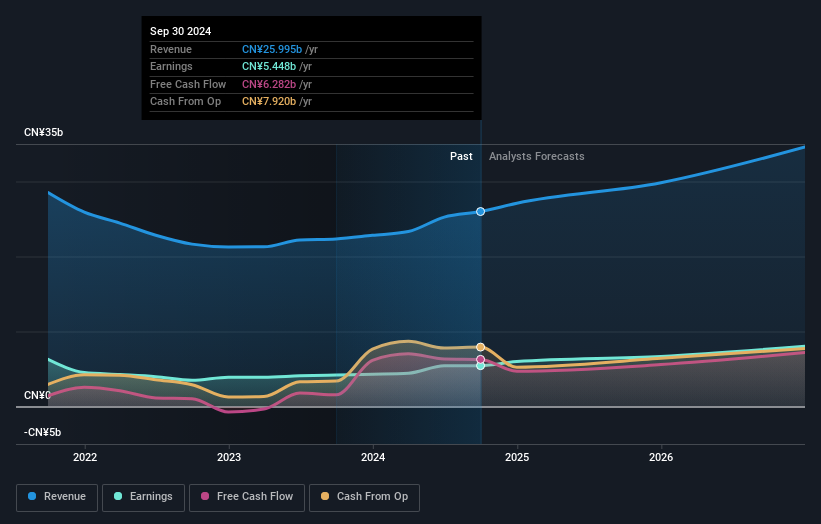Click the 2024 x-axis label
The image size is (821, 524).
click(373, 457)
